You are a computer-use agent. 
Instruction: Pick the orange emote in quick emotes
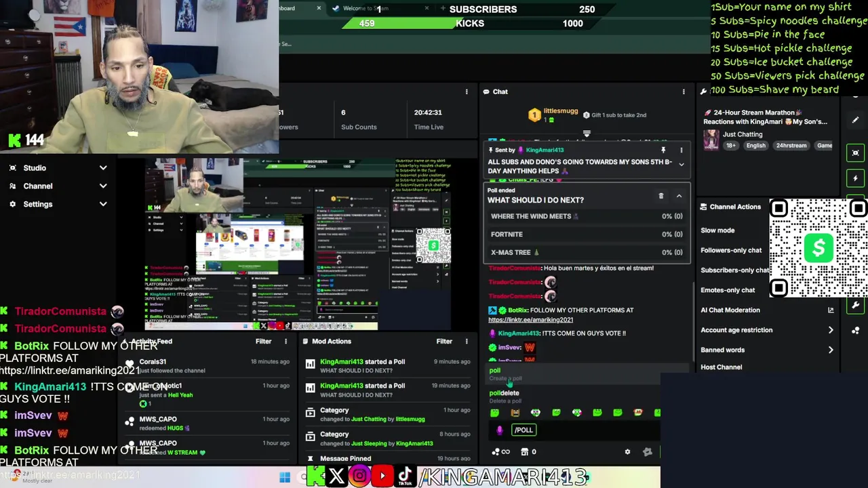(515, 412)
